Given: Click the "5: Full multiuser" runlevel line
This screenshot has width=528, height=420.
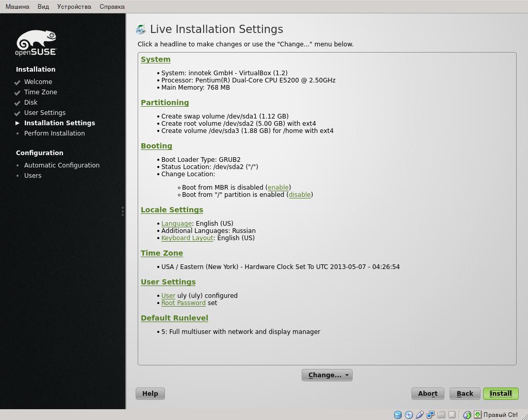Looking at the screenshot, I should [241, 332].
